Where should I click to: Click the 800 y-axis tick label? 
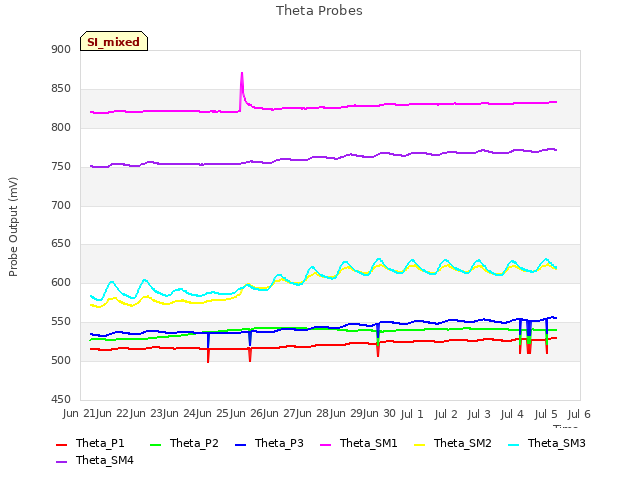(61, 128)
